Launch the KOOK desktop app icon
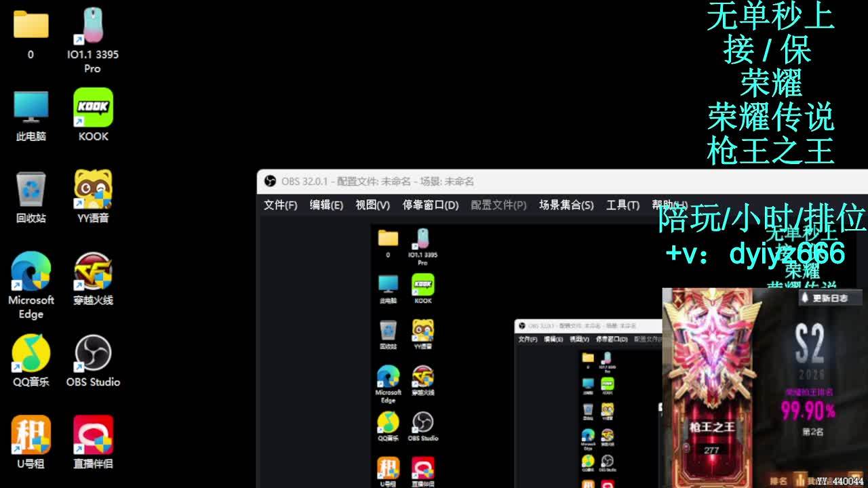The height and width of the screenshot is (488, 868). pos(93,108)
